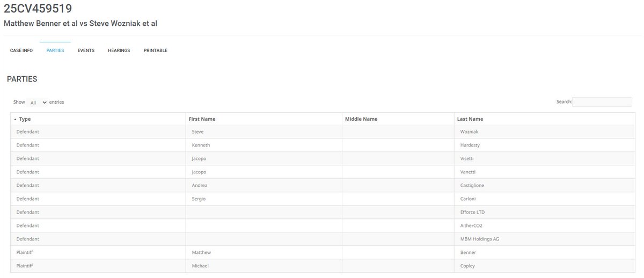644x278 pixels.
Task: Click the last name Carloni cell
Action: pos(545,199)
